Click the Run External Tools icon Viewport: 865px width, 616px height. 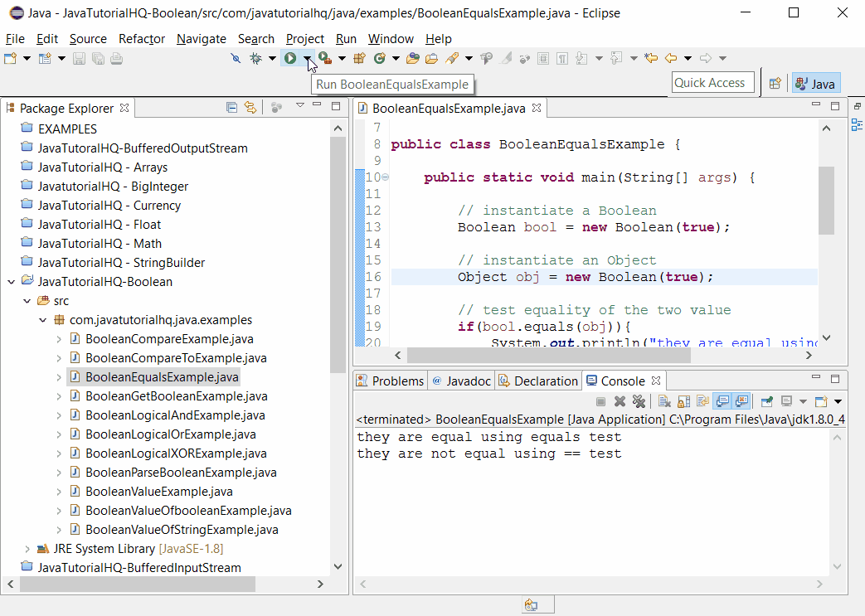click(x=325, y=58)
